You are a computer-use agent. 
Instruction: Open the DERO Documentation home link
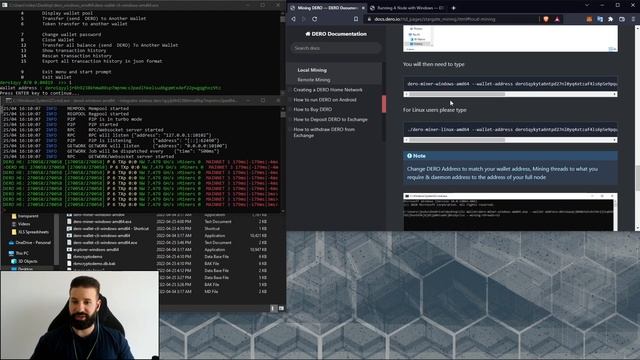(336, 34)
